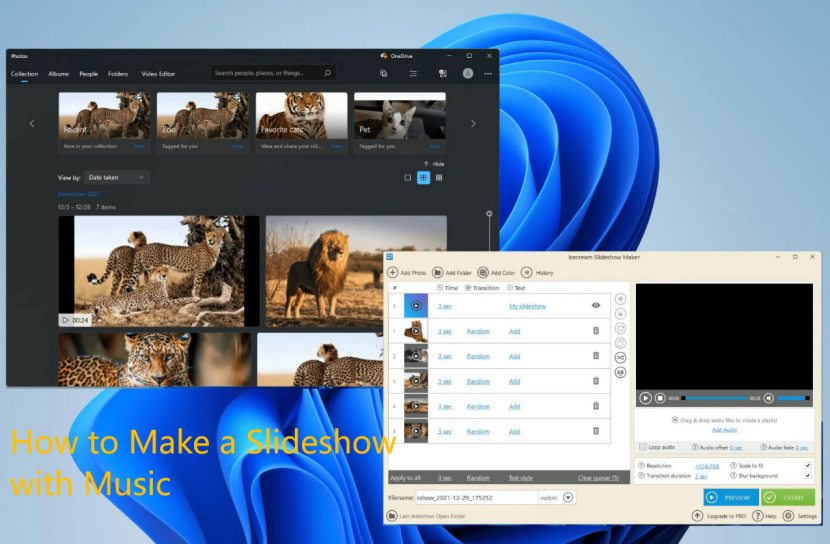The image size is (830, 544).
Task: Open last slideshow folder
Action: pos(427,516)
